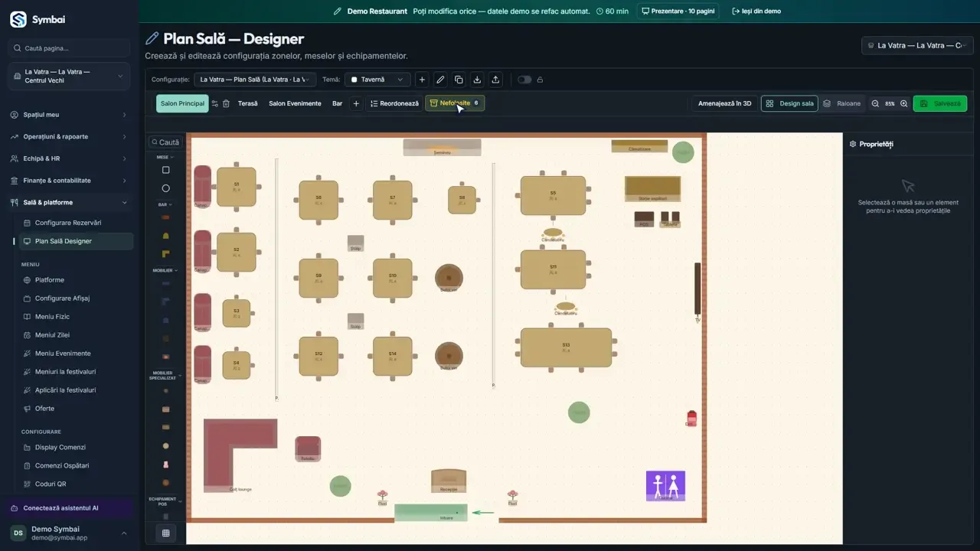Screen dimensions: 980x551
Task: Switch to Design sala view mode
Action: [x=789, y=103]
